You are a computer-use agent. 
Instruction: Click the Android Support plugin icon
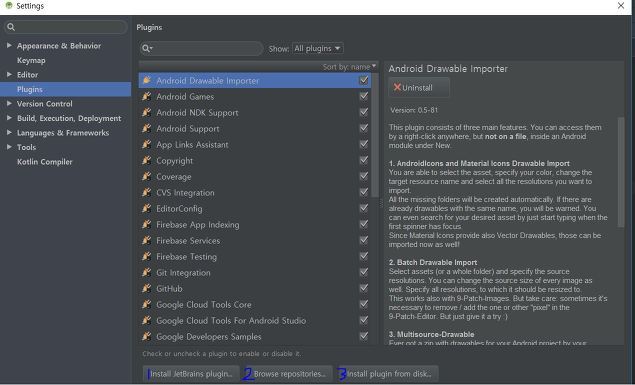[147, 128]
